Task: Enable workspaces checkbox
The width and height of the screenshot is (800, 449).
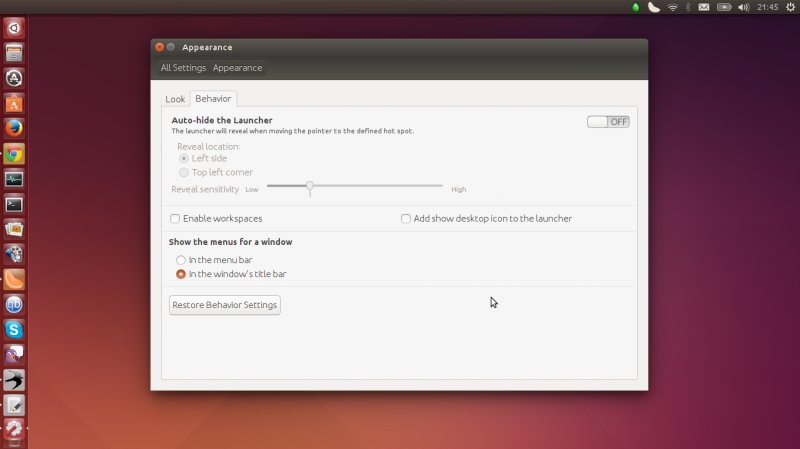Action: (x=176, y=218)
